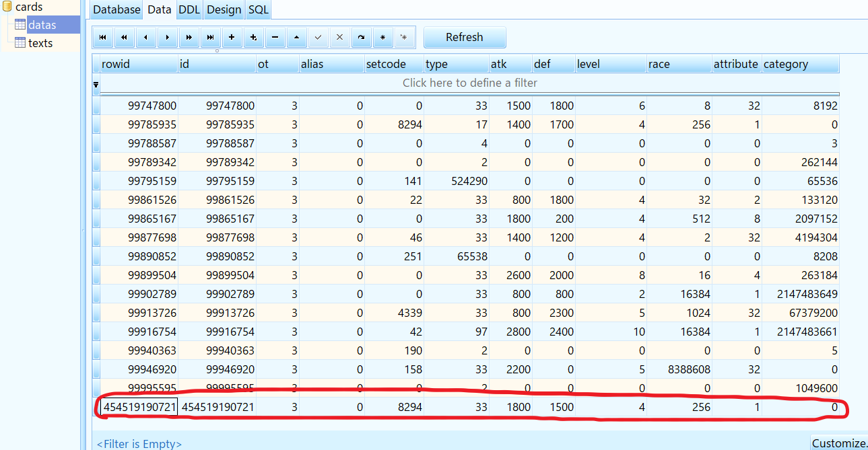Click the ot column header
This screenshot has width=868, height=450.
pos(277,64)
